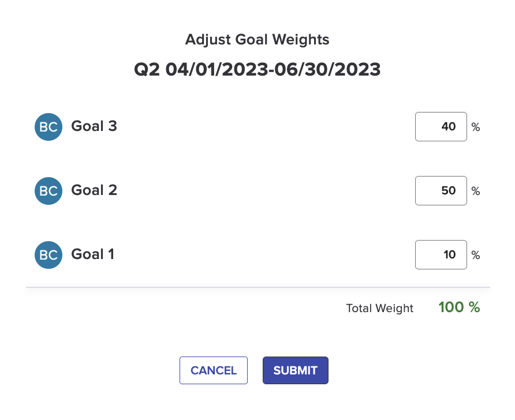This screenshot has height=420, width=515.
Task: Click the green 100 % total weight value
Action: [x=459, y=307]
